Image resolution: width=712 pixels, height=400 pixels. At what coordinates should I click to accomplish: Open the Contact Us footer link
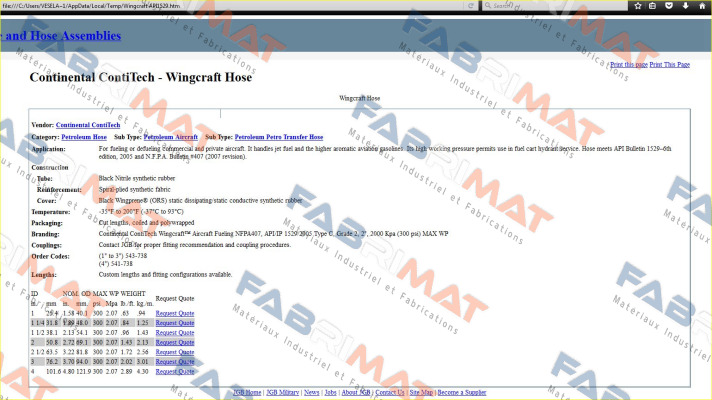pos(390,392)
